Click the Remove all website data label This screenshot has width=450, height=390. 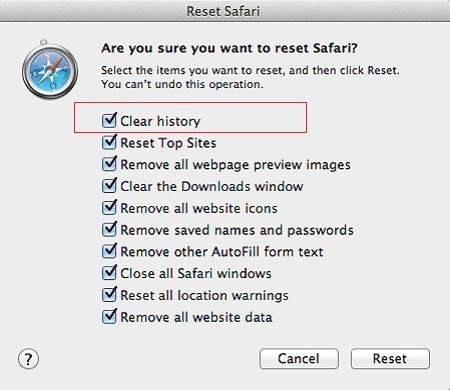[x=196, y=317]
